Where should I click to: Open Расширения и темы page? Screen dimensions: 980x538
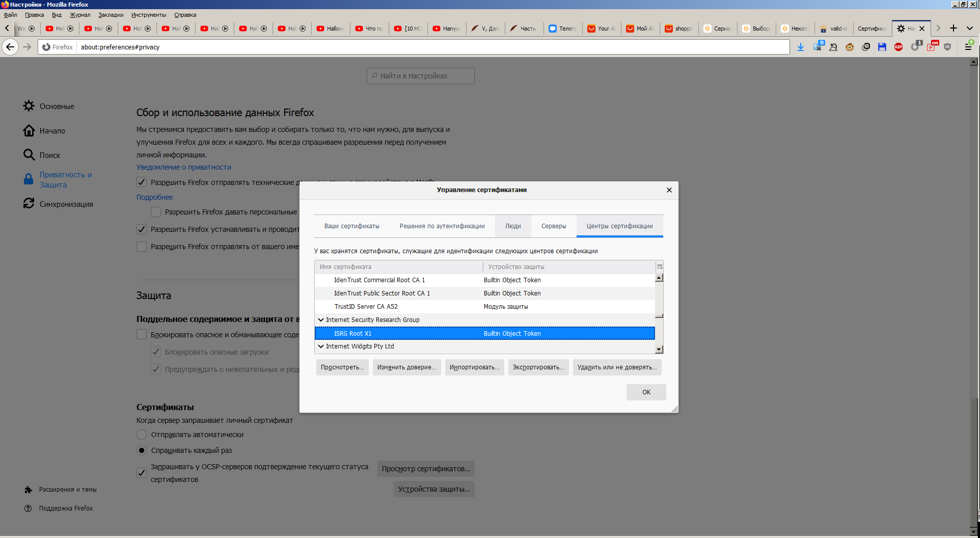pos(61,490)
